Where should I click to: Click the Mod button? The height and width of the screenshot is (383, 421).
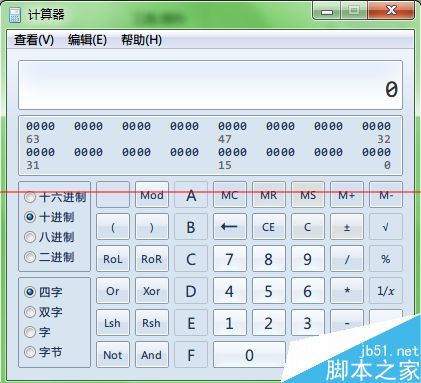[x=152, y=195]
